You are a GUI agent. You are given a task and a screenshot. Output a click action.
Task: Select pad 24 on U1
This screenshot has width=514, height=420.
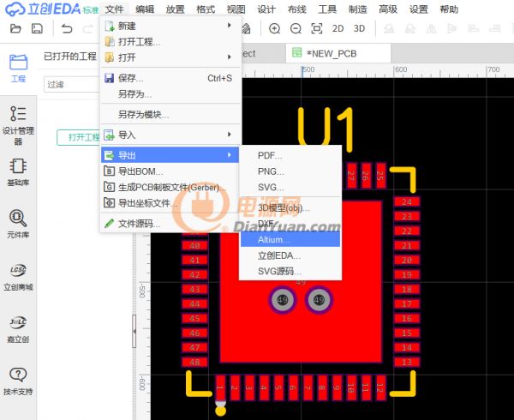click(407, 202)
